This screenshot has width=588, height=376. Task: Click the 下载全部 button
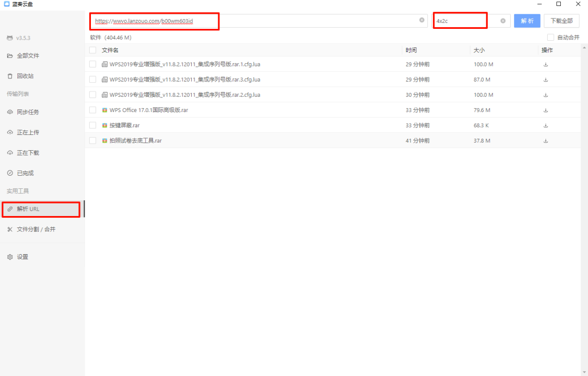click(561, 21)
